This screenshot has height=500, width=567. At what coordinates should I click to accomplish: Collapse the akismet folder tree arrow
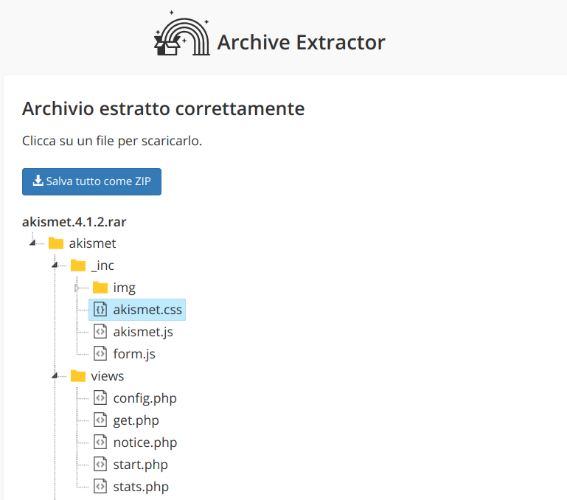click(33, 243)
